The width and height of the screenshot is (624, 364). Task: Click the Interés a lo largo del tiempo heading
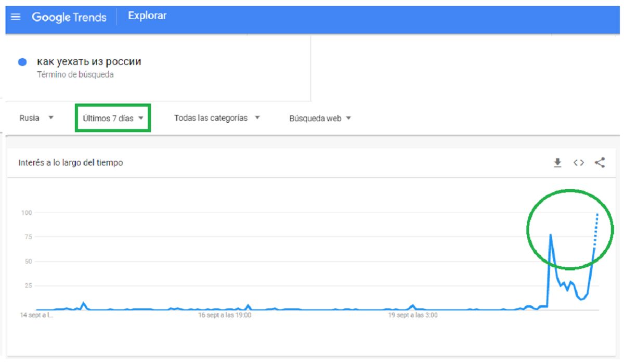(71, 163)
